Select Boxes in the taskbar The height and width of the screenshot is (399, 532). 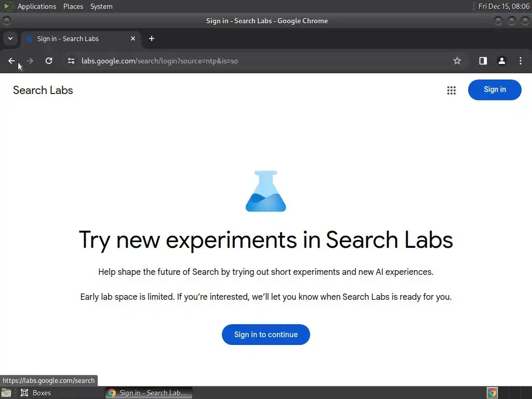(36, 393)
